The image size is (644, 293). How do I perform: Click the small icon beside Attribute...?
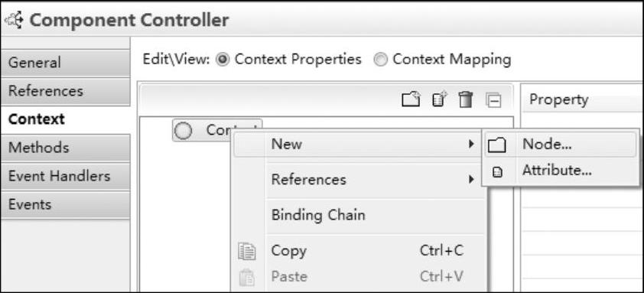(x=497, y=173)
